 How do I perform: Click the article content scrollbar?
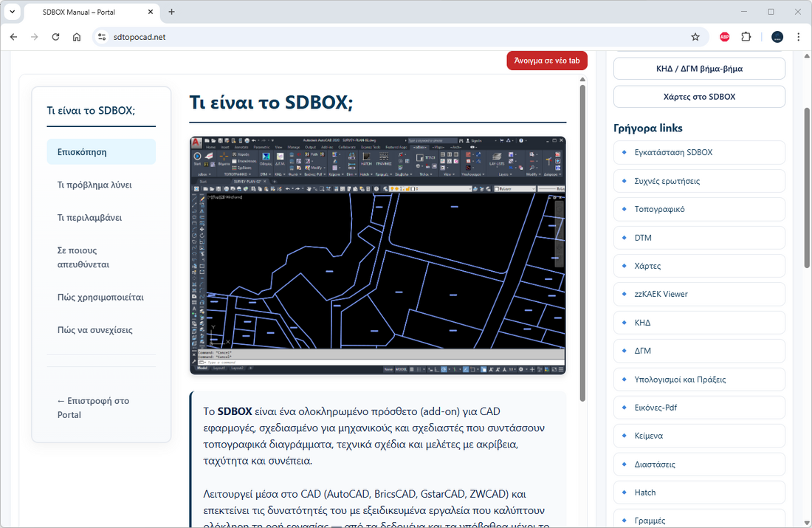click(582, 244)
